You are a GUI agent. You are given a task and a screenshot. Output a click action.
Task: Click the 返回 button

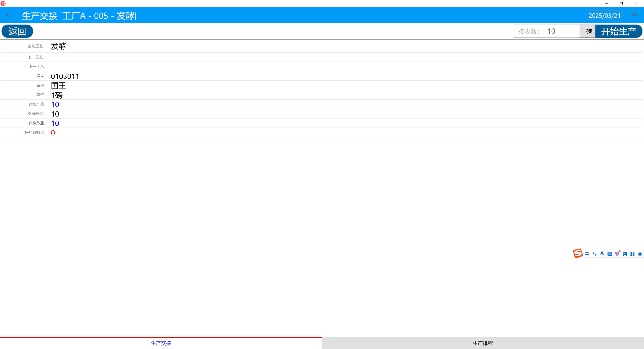point(17,31)
